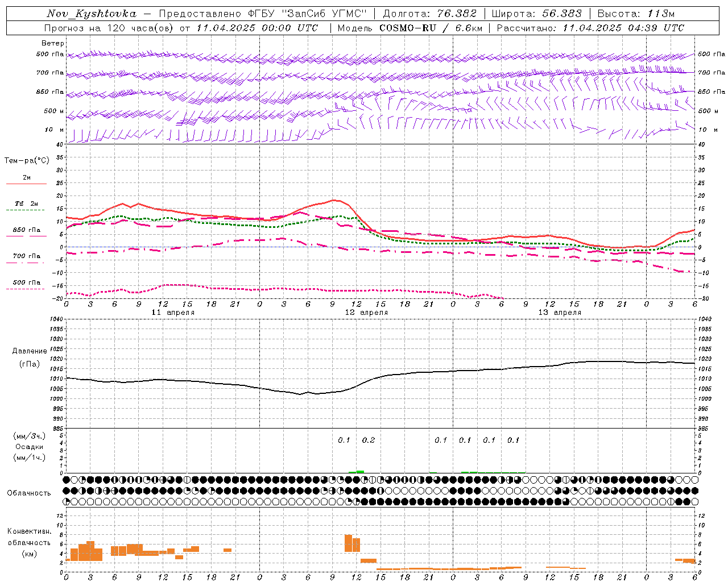Click the 700 гПа temperature legend entry
The width and height of the screenshot is (728, 582).
27,256
